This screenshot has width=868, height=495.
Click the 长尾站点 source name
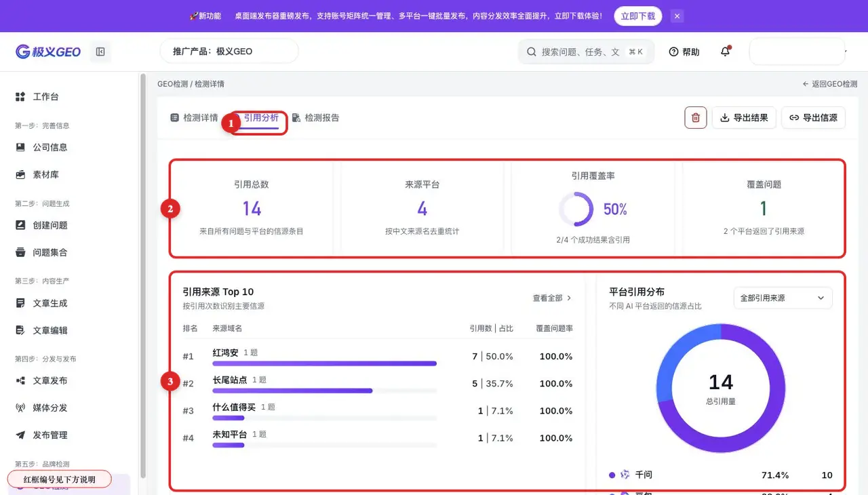point(230,380)
